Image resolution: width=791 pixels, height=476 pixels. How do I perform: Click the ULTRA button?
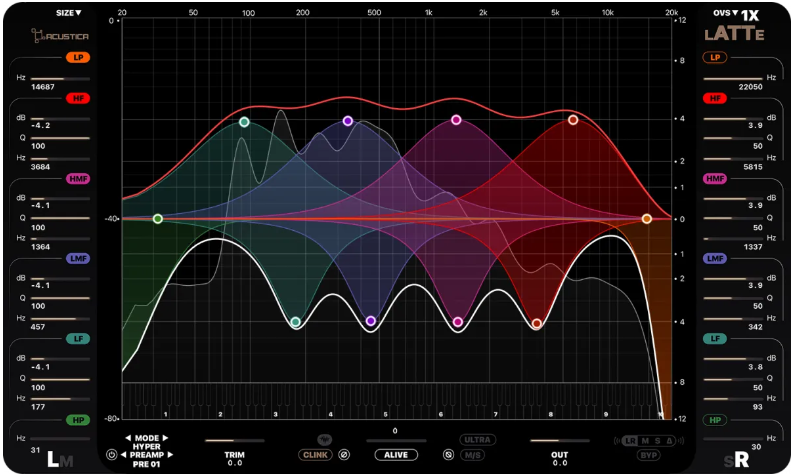[477, 440]
